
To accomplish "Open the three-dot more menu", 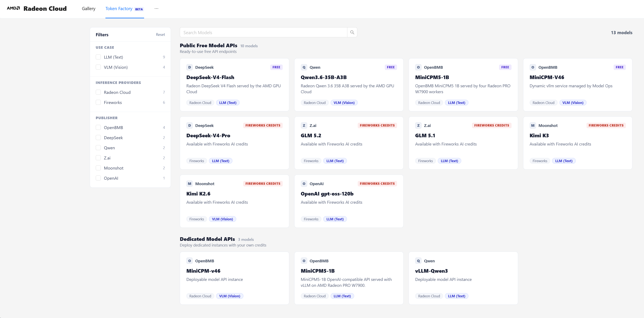I will [x=156, y=8].
